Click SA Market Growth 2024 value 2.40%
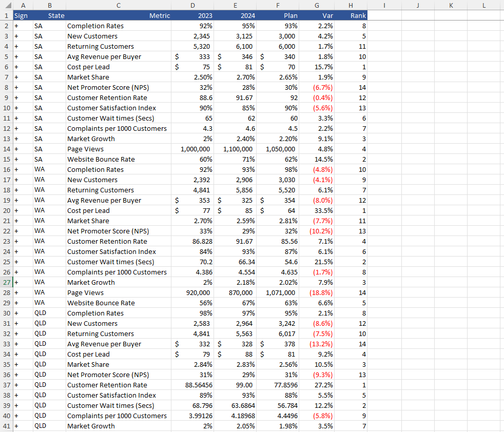504x432 pixels. (235, 139)
